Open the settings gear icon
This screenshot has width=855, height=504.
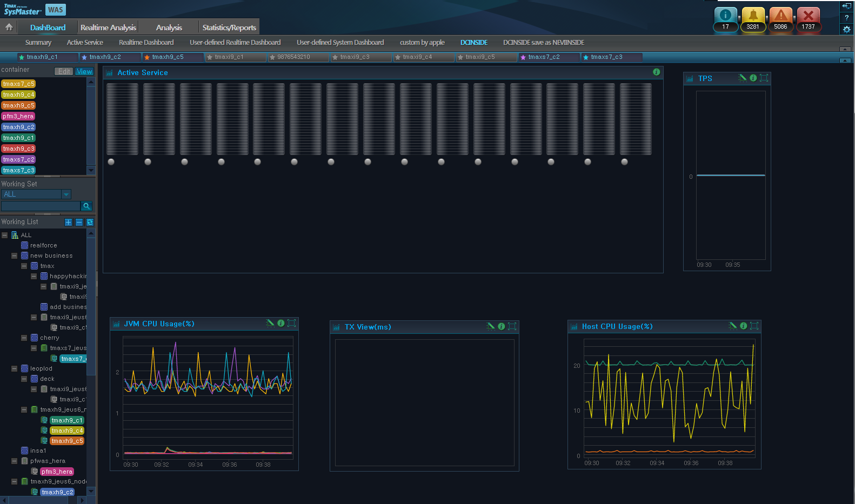pos(847,29)
